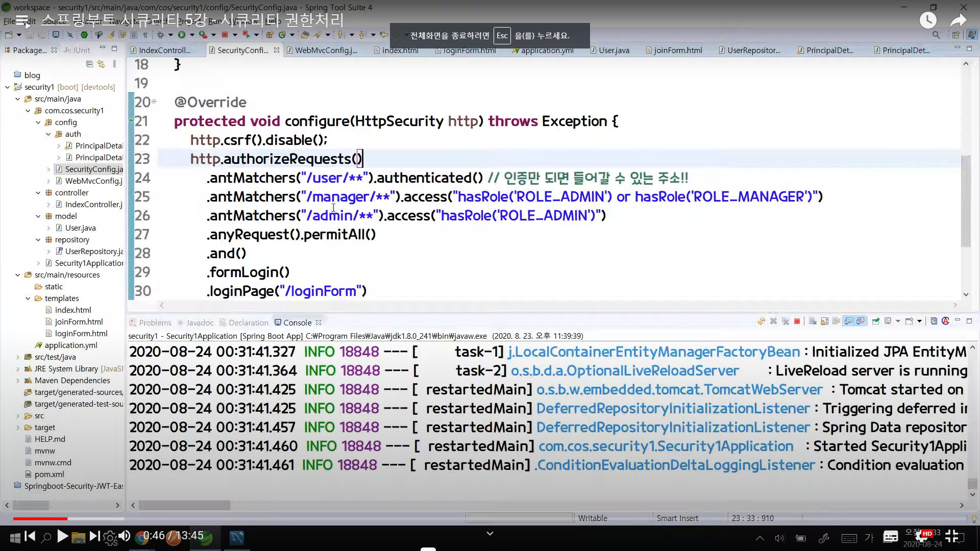This screenshot has width=980, height=551.
Task: Click the Boot Dashboard power icon
Action: tap(84, 35)
